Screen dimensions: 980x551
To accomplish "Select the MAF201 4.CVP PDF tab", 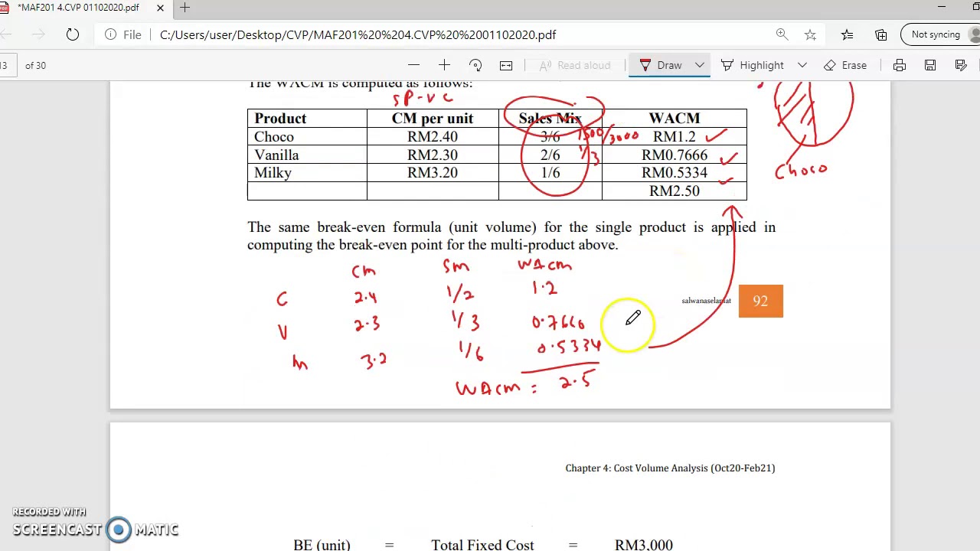I will click(x=78, y=8).
